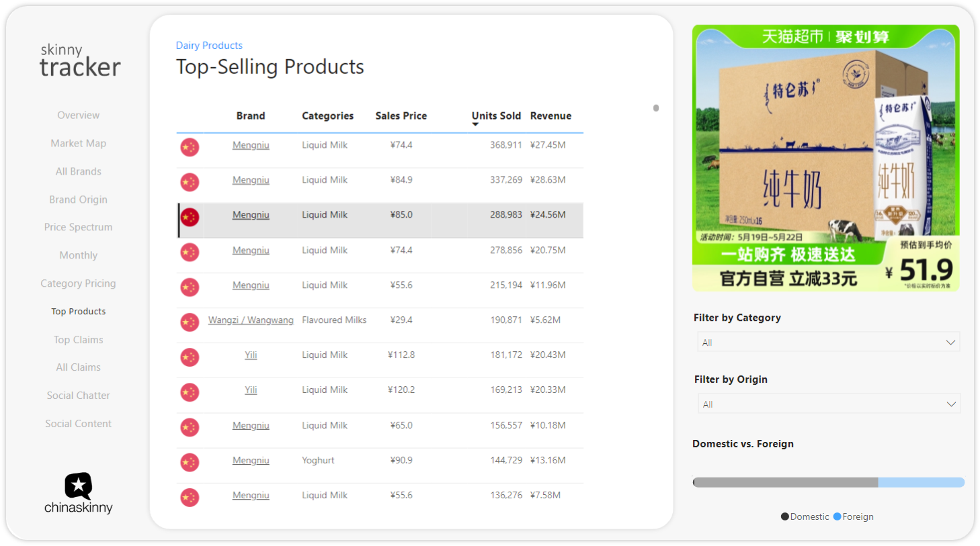The height and width of the screenshot is (546, 980).
Task: Click units sold value 136,276
Action: pos(506,495)
